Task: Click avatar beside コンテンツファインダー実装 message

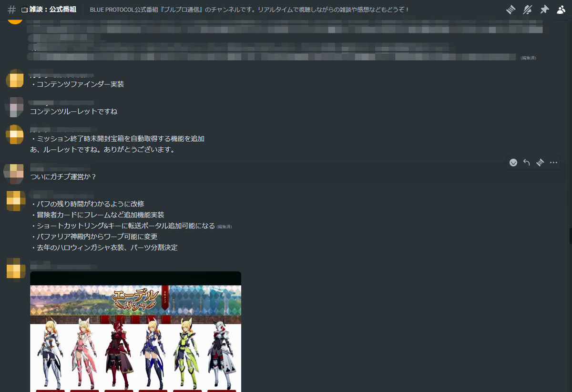Action: (x=15, y=79)
